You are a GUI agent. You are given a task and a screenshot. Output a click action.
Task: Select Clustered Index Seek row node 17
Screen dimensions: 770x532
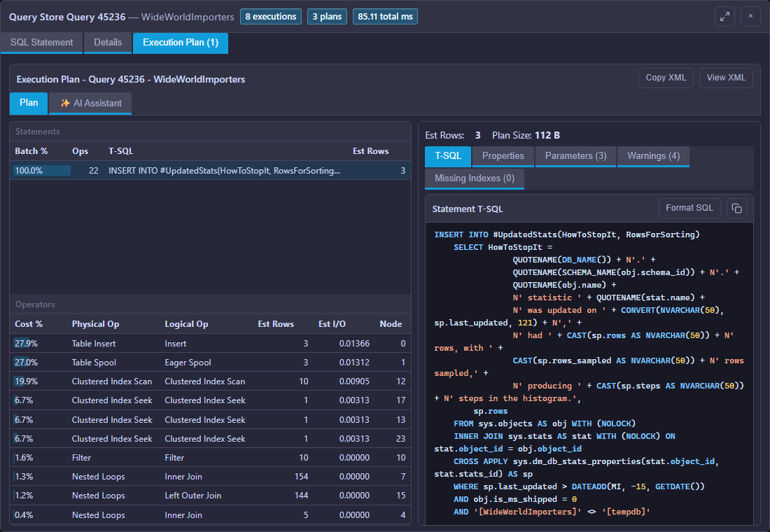click(210, 400)
